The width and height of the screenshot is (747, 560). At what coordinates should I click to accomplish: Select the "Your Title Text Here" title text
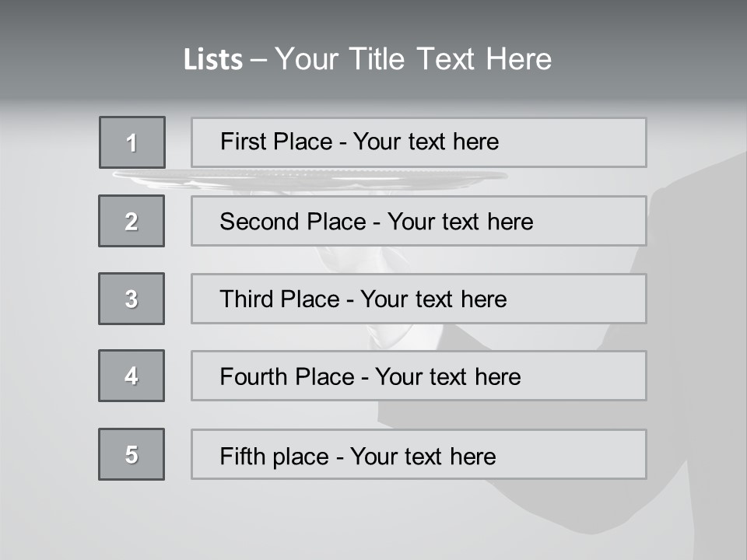(413, 59)
